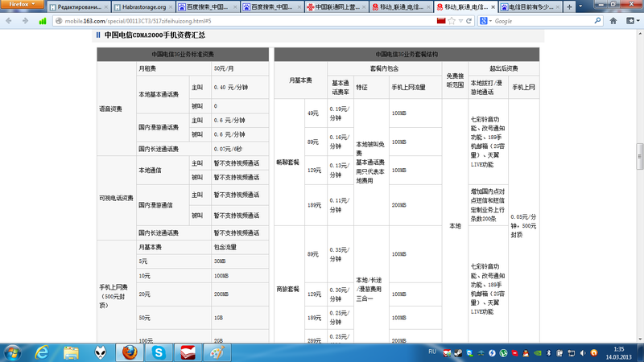Open the Windows Start menu
Screen dimensions: 644x362
[12, 352]
